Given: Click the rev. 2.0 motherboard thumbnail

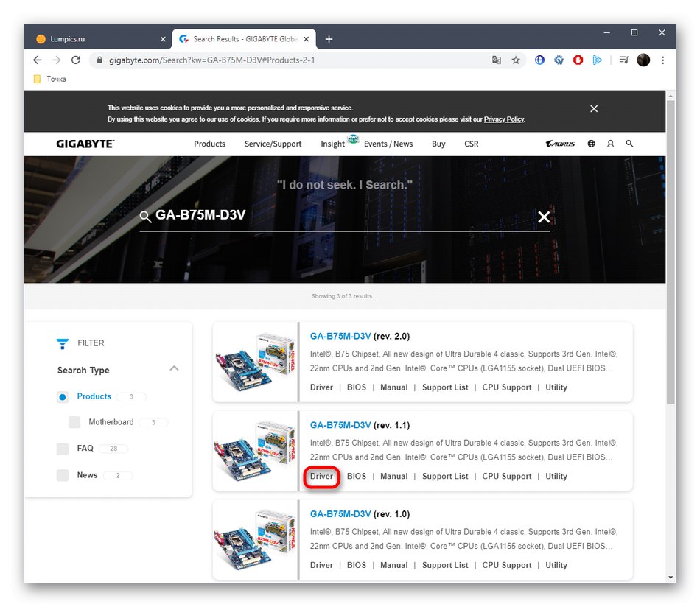Looking at the screenshot, I should [256, 362].
